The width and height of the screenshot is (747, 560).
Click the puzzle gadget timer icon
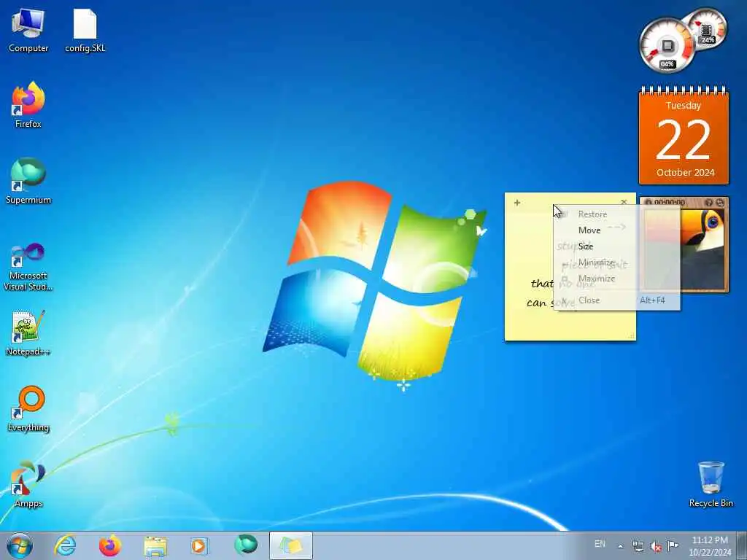pos(648,203)
